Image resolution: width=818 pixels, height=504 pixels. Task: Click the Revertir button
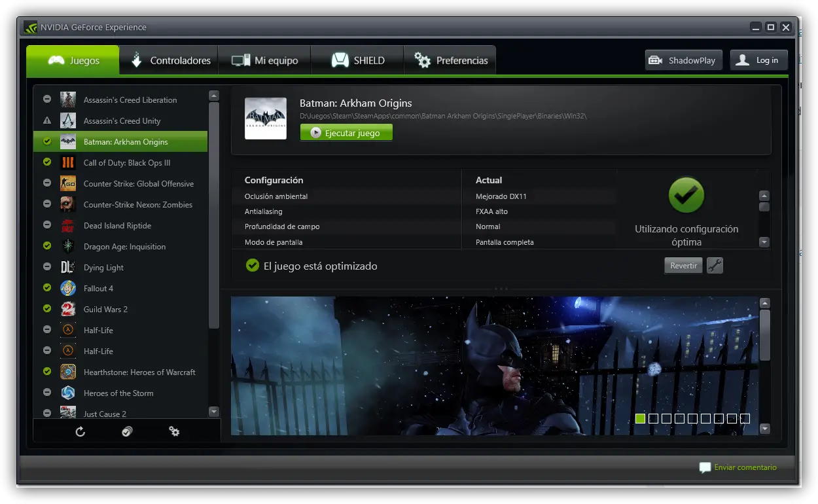point(683,266)
